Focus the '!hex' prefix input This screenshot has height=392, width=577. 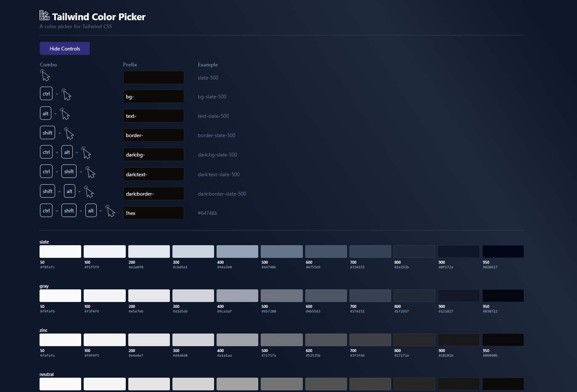click(x=154, y=213)
